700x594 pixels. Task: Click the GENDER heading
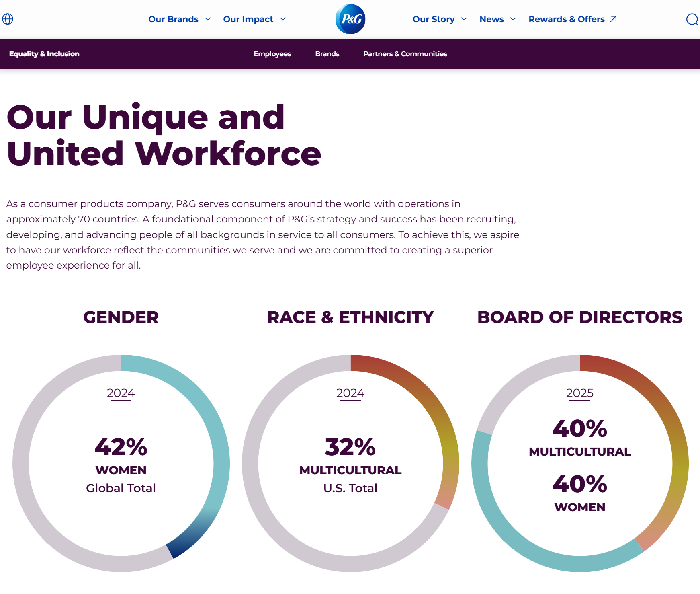121,317
